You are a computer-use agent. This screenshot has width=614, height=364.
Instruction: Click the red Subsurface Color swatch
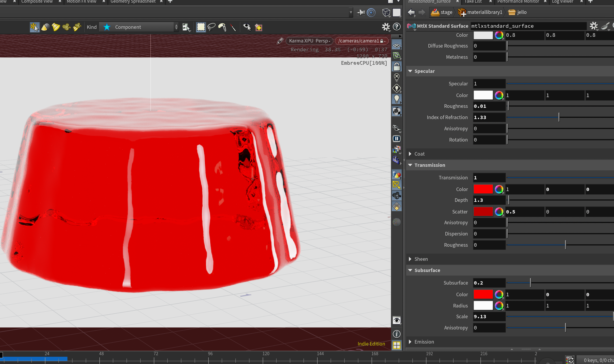point(483,294)
